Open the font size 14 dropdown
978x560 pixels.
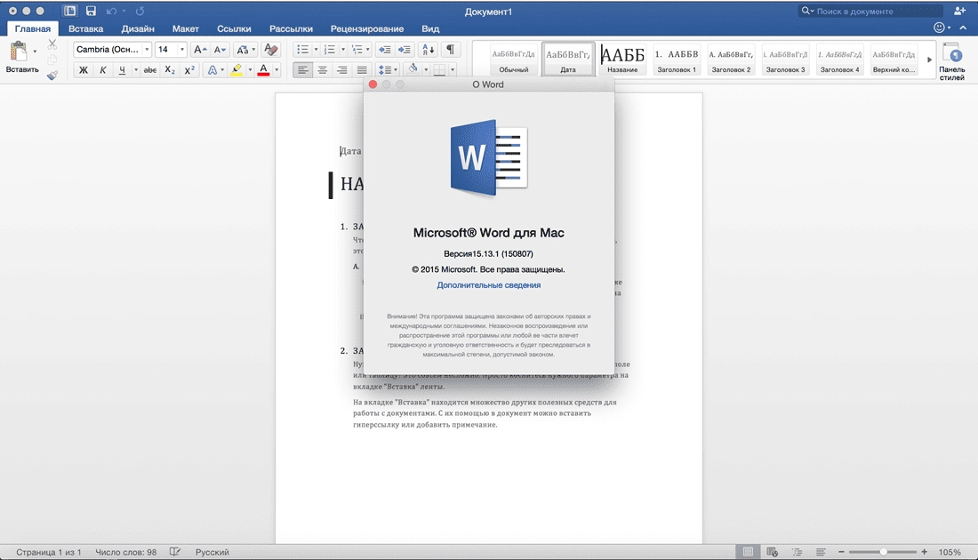[x=182, y=49]
